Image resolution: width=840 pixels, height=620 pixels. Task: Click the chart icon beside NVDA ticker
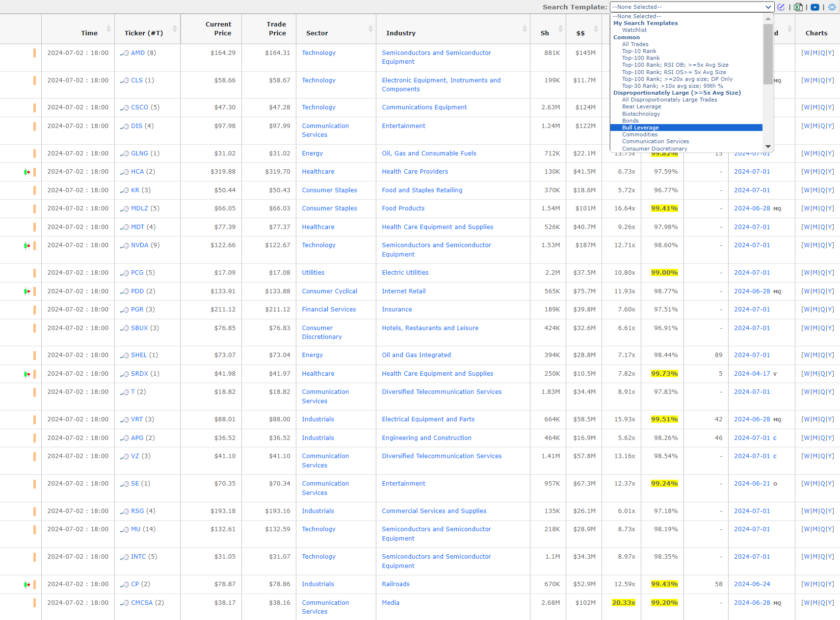pos(125,245)
